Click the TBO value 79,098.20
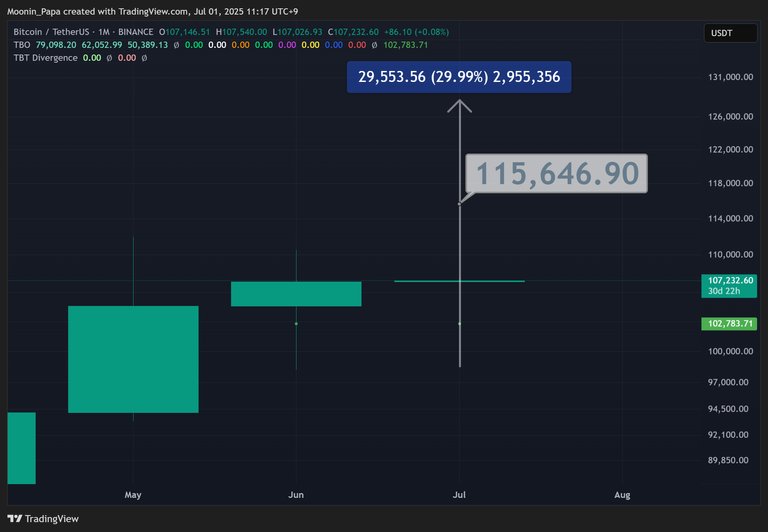768x532 pixels. (x=56, y=45)
